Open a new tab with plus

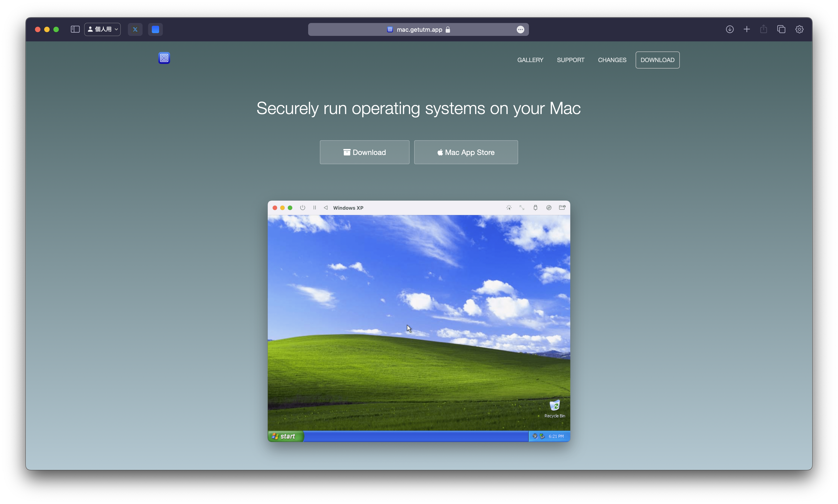point(747,30)
